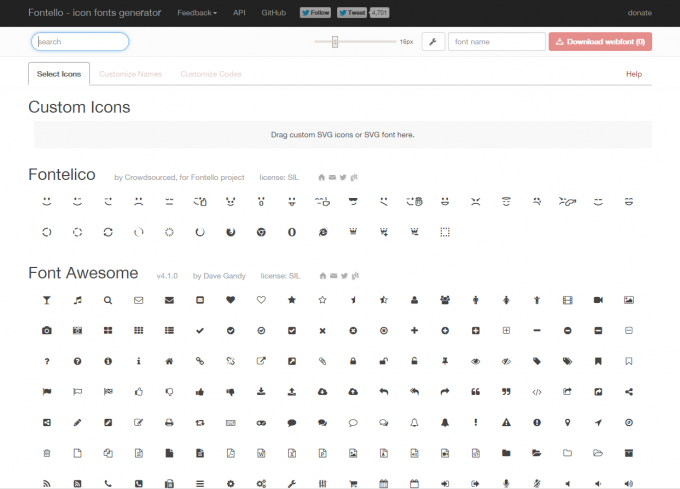This screenshot has width=680, height=489.
Task: Select the solid thumbs-up icon
Action: point(200,392)
